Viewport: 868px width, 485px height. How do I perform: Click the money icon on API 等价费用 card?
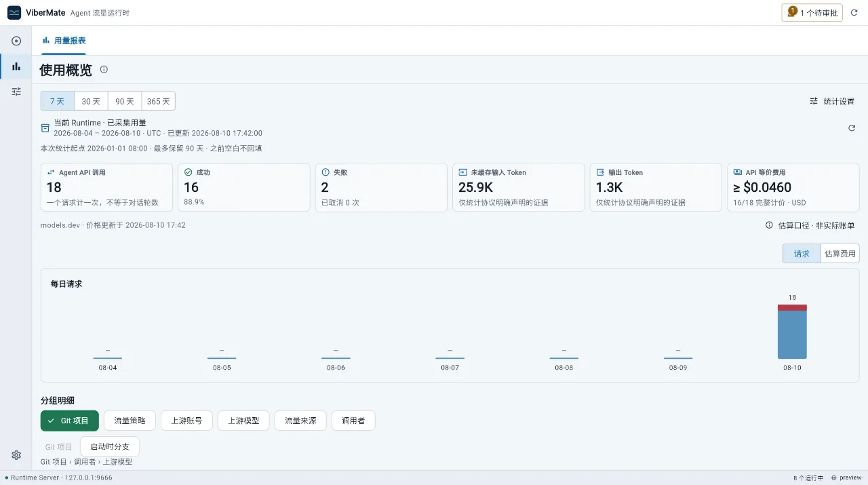coord(738,172)
